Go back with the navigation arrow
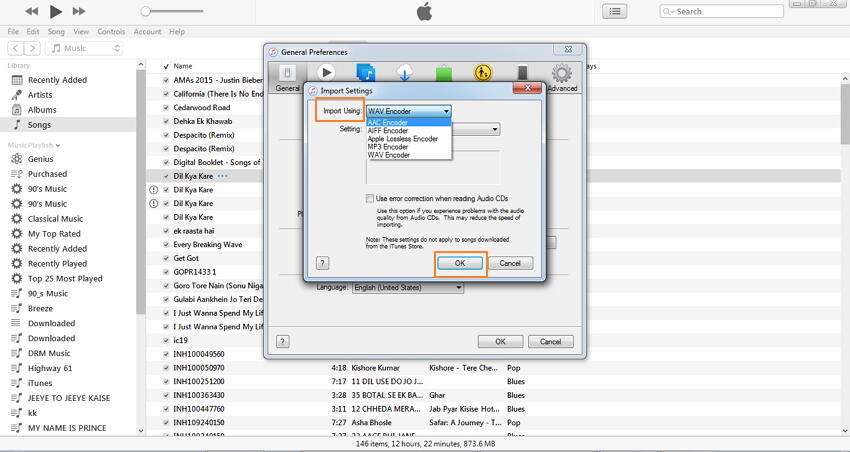 click(x=16, y=48)
